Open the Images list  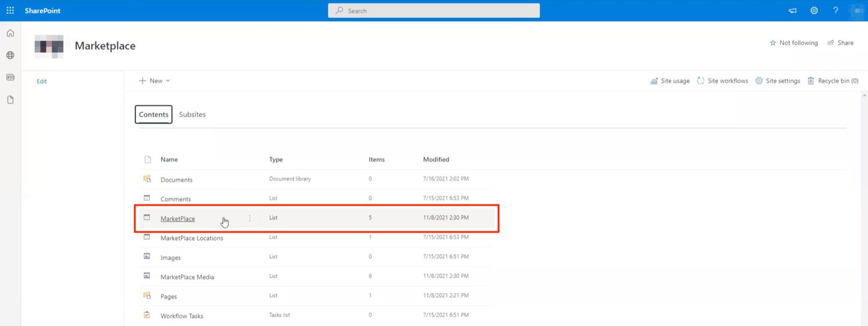[170, 258]
